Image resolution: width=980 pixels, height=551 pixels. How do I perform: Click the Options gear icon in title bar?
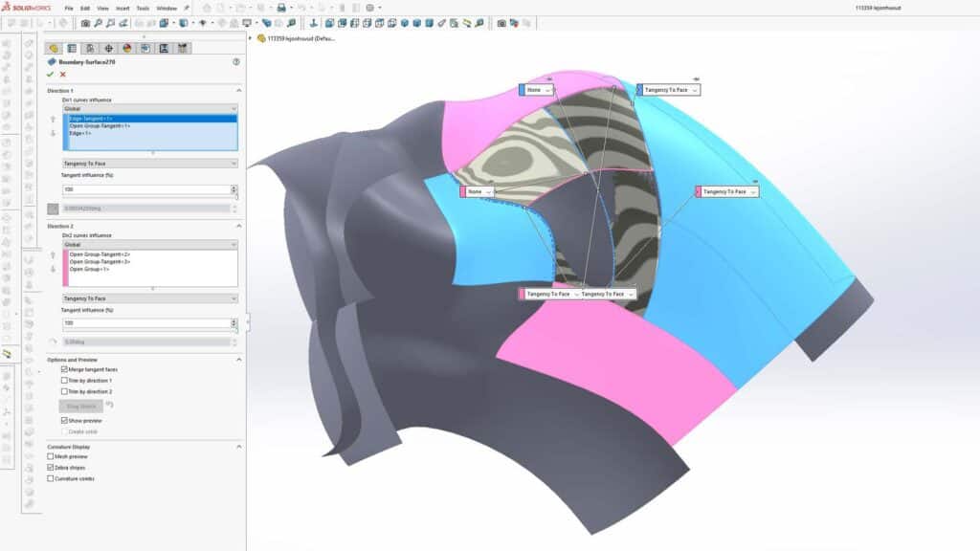pos(370,8)
